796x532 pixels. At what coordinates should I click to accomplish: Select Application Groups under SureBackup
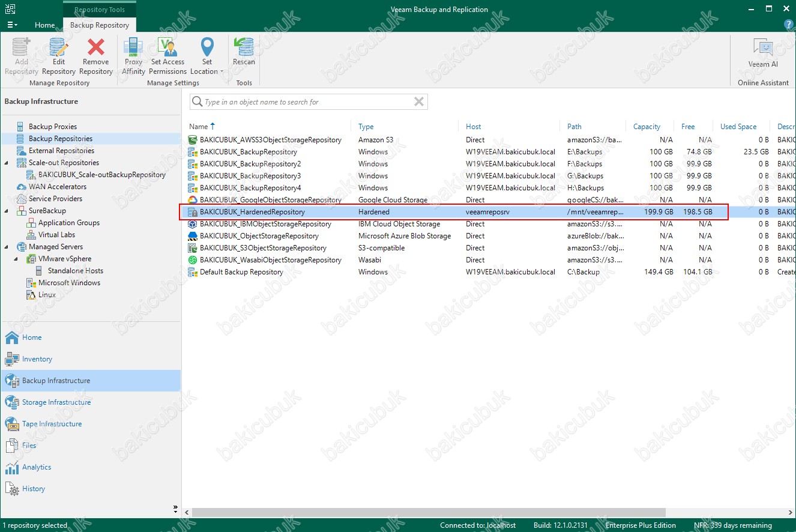pos(69,223)
